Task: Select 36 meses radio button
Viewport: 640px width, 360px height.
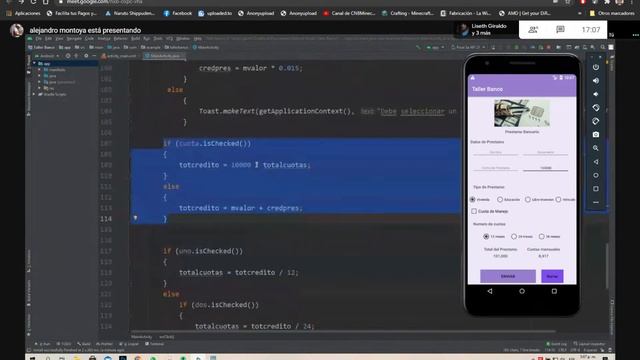Action: pos(542,236)
